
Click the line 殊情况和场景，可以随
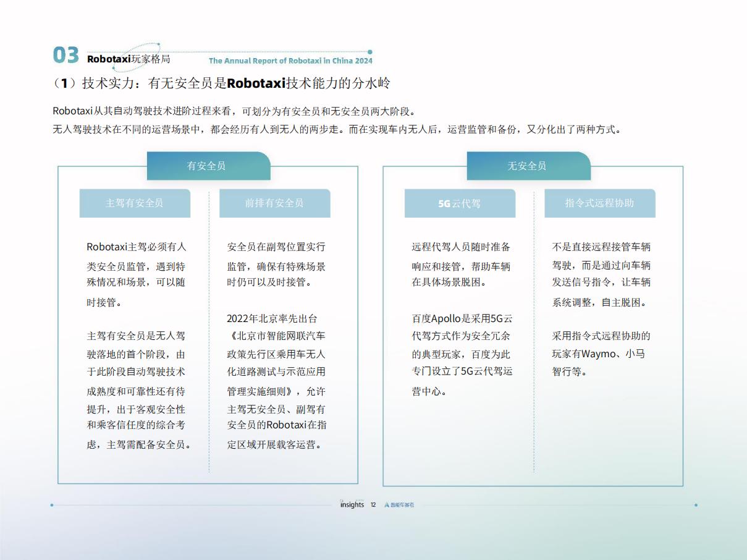pyautogui.click(x=136, y=282)
